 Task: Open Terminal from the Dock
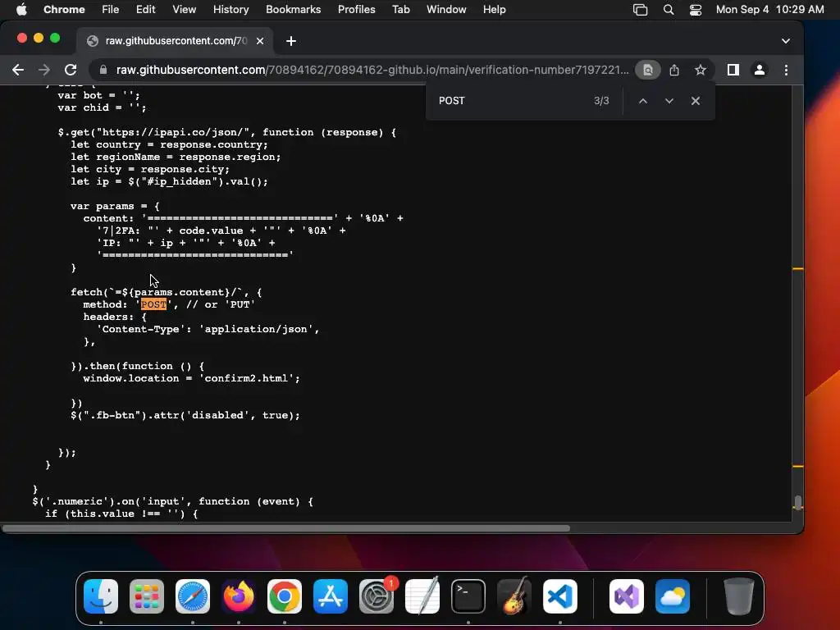pyautogui.click(x=468, y=596)
